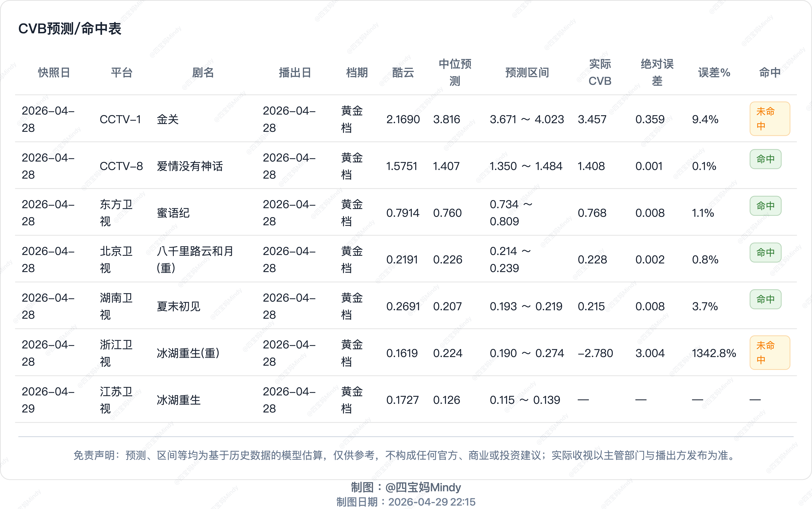
Task: Click 命中 badge in 爱情没有神话 row
Action: pyautogui.click(x=765, y=159)
